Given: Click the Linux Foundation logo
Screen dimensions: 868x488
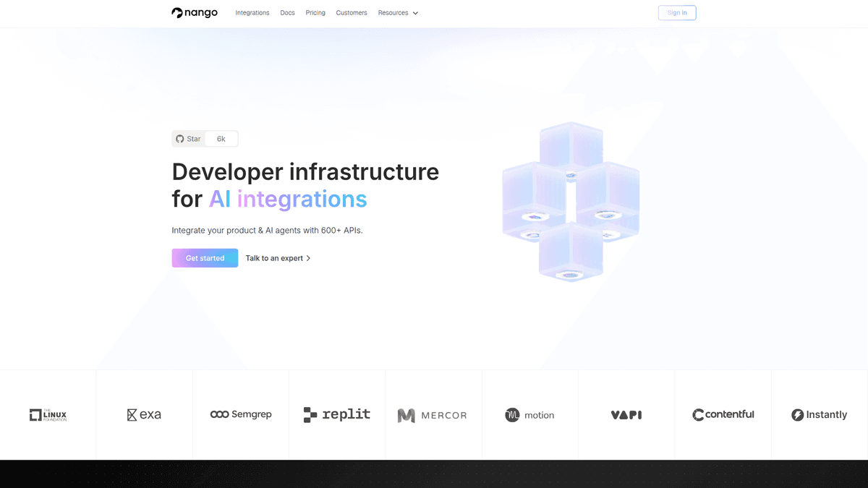Looking at the screenshot, I should [48, 415].
